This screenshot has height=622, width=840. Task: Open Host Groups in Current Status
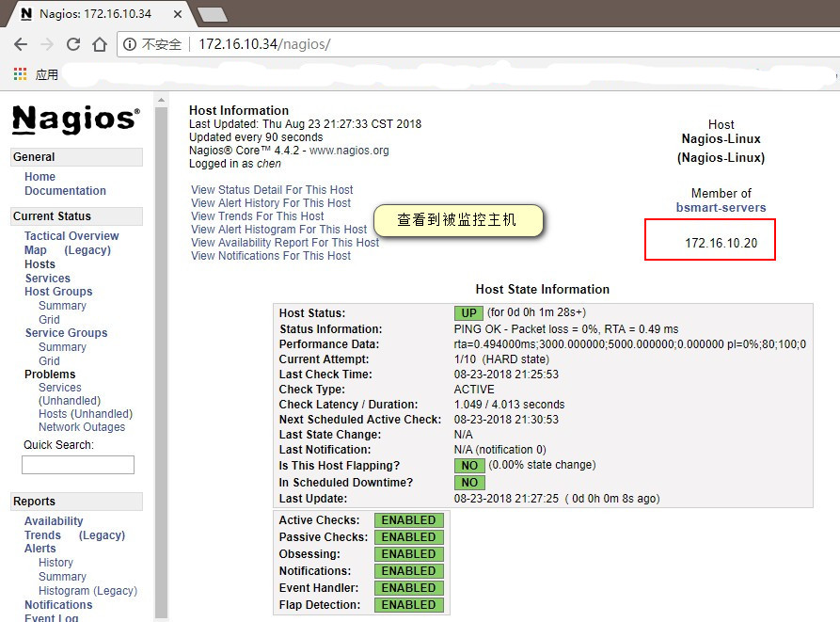pyautogui.click(x=58, y=291)
